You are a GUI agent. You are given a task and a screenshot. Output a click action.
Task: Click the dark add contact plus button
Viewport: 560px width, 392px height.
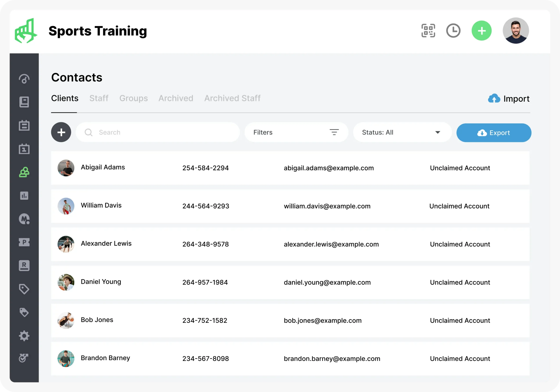(x=61, y=132)
